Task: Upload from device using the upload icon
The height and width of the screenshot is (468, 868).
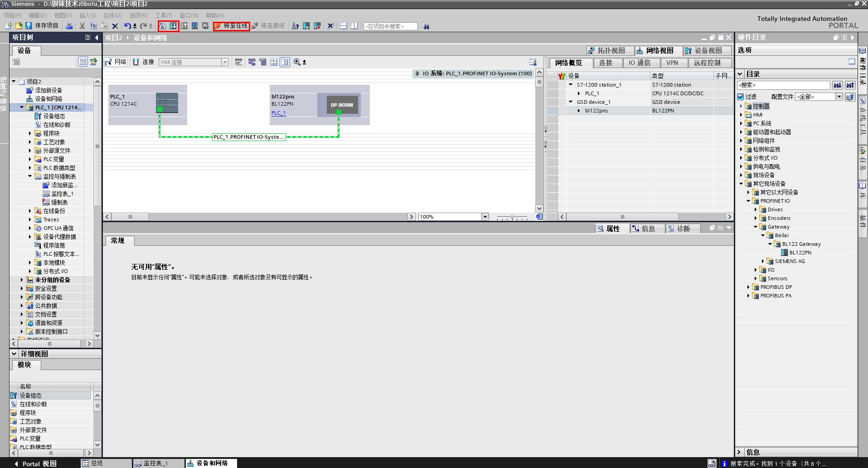Action: [x=184, y=26]
